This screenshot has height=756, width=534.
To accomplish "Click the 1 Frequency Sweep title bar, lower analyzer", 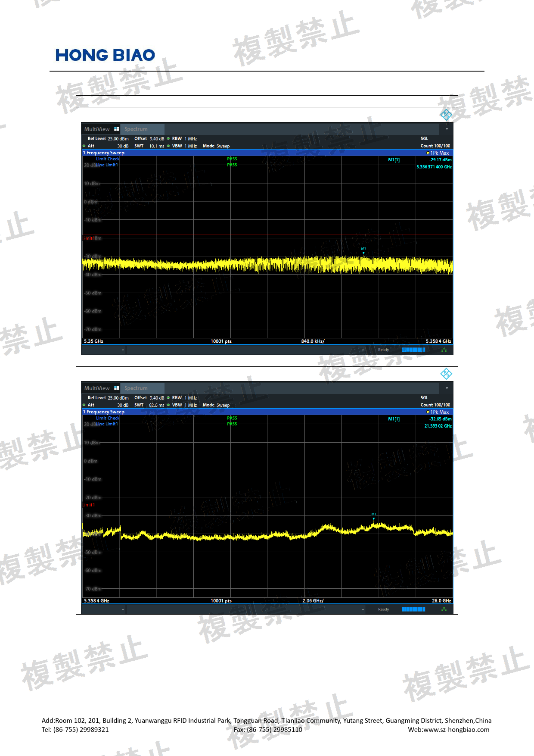I will tap(267, 412).
